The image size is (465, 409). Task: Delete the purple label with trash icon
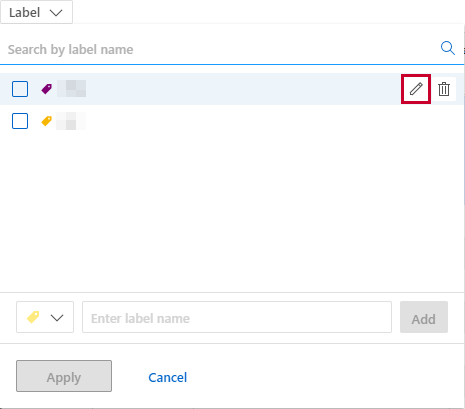click(444, 89)
